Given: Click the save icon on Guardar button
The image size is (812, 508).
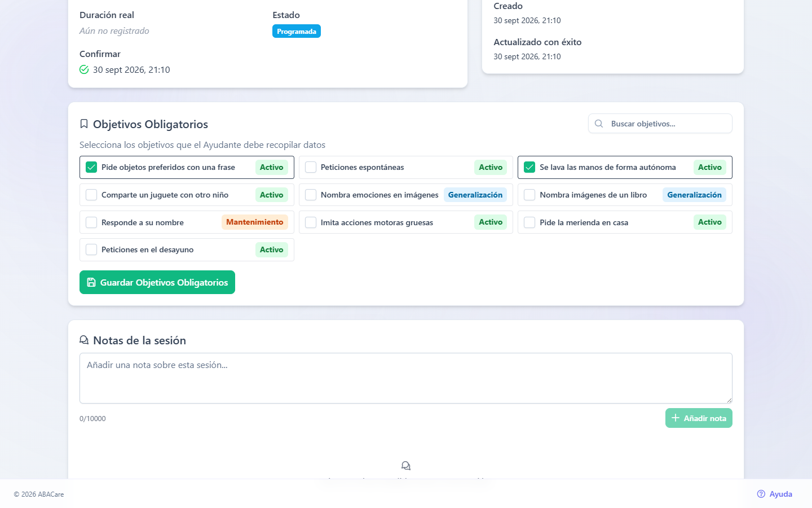Looking at the screenshot, I should 91,282.
